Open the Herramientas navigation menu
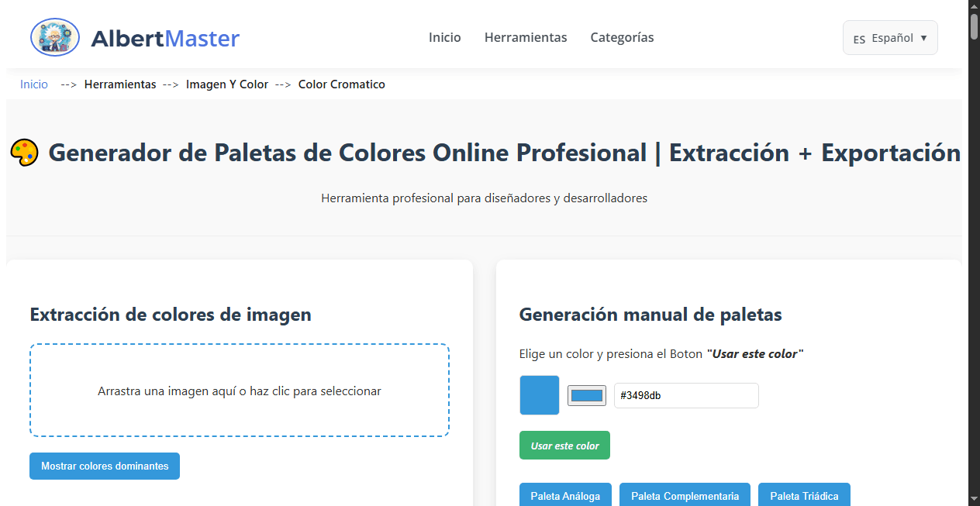980x506 pixels. [526, 37]
